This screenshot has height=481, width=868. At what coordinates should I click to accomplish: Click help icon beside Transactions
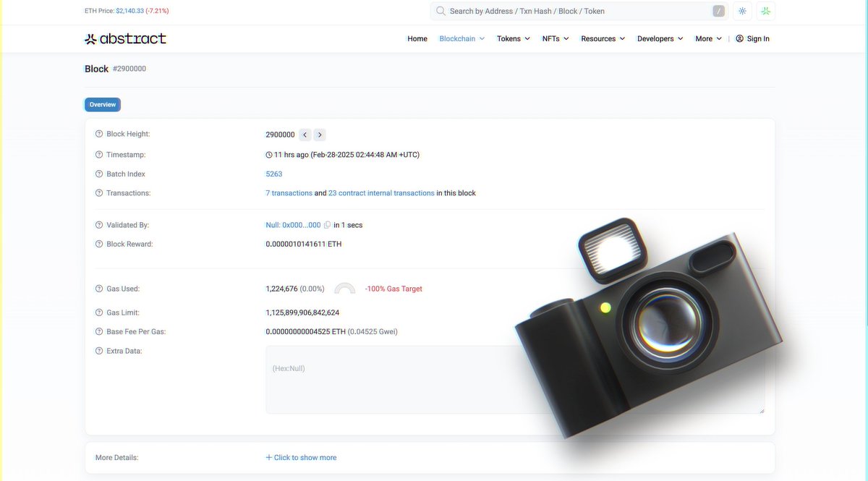pyautogui.click(x=99, y=193)
